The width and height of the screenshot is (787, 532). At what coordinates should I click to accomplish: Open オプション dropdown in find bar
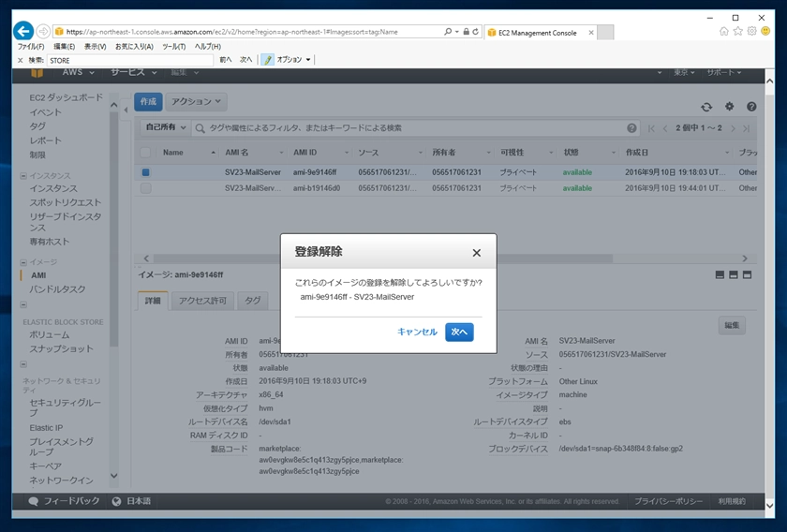coord(293,60)
